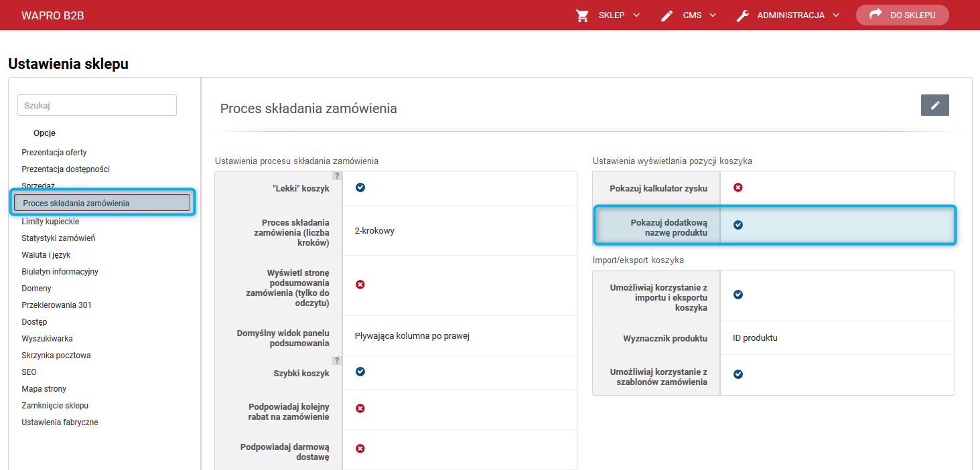Open SEO settings

(x=29, y=372)
